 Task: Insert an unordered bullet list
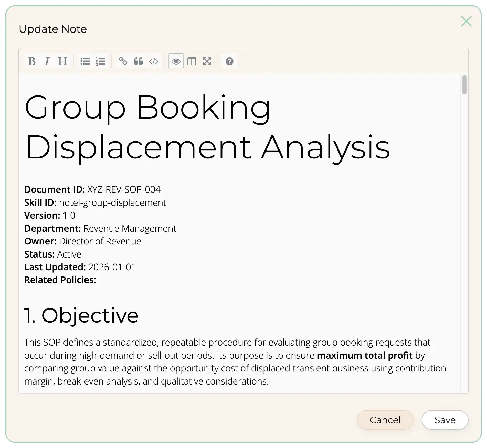85,61
